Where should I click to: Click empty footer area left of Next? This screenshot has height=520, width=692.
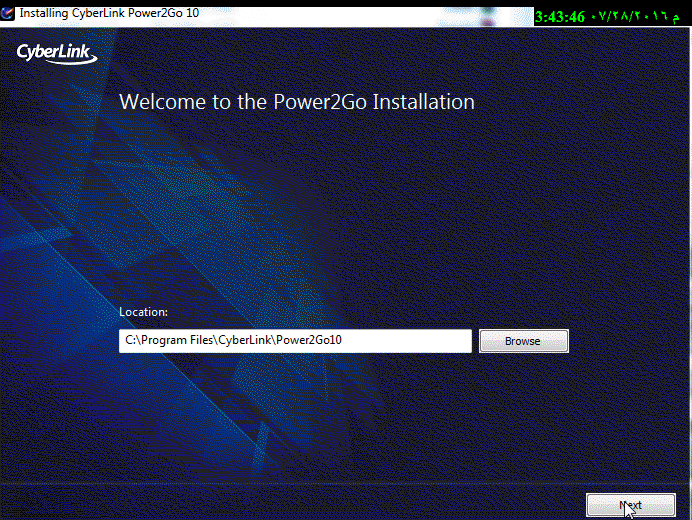pos(300,505)
